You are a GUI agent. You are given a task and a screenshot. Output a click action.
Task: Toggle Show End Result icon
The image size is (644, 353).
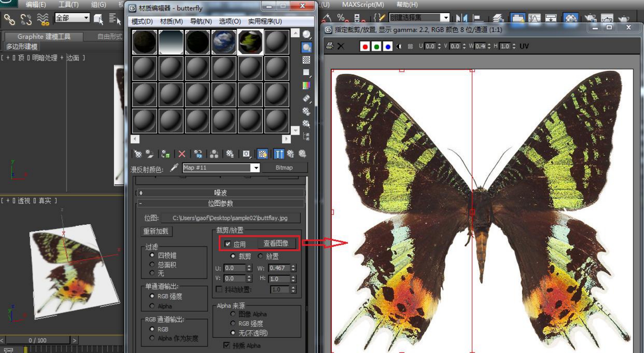click(279, 154)
